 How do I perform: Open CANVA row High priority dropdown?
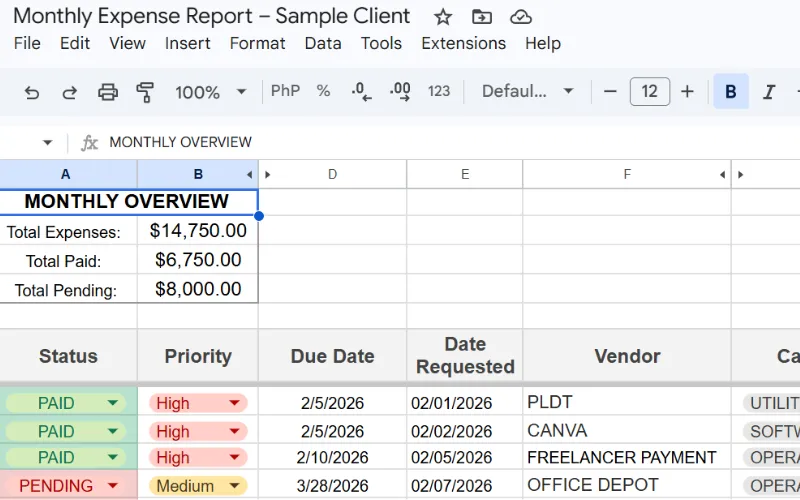click(x=234, y=431)
